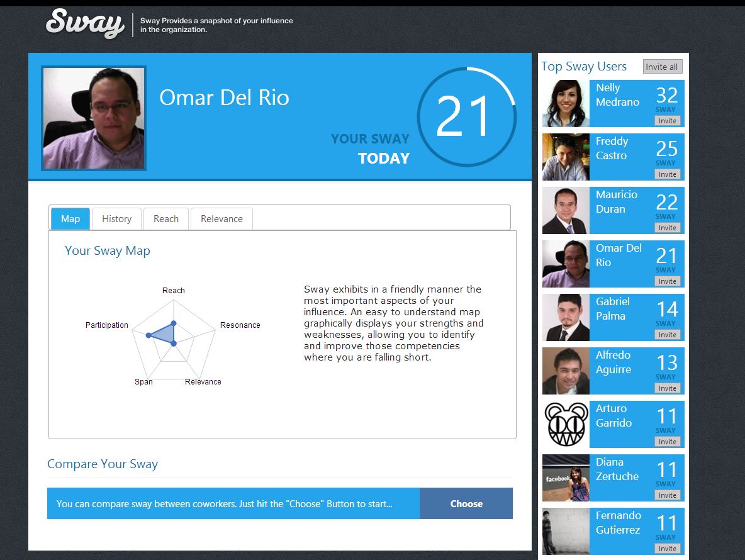The width and height of the screenshot is (745, 560).
Task: Click the Compare Your Sway heading
Action: (103, 464)
